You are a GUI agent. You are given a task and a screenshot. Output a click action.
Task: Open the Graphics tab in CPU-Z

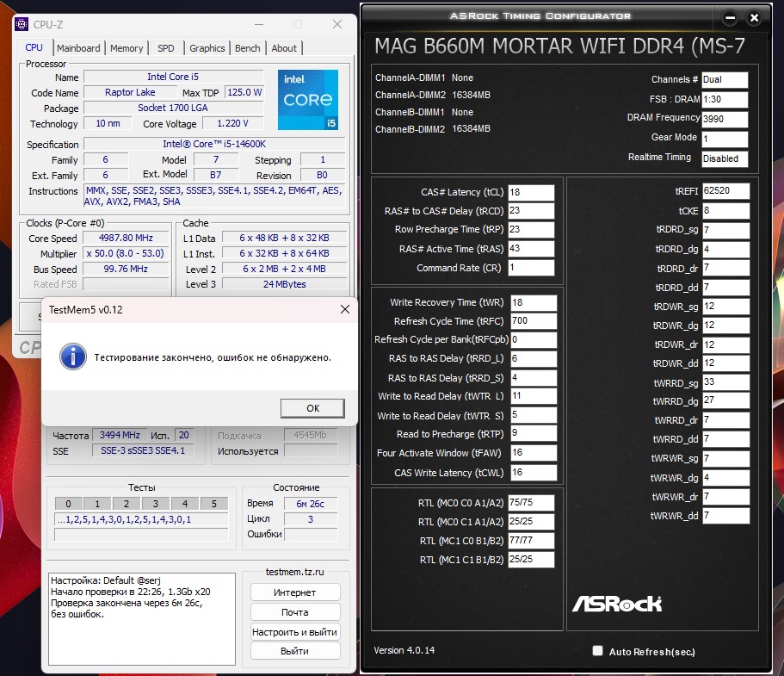(x=207, y=48)
